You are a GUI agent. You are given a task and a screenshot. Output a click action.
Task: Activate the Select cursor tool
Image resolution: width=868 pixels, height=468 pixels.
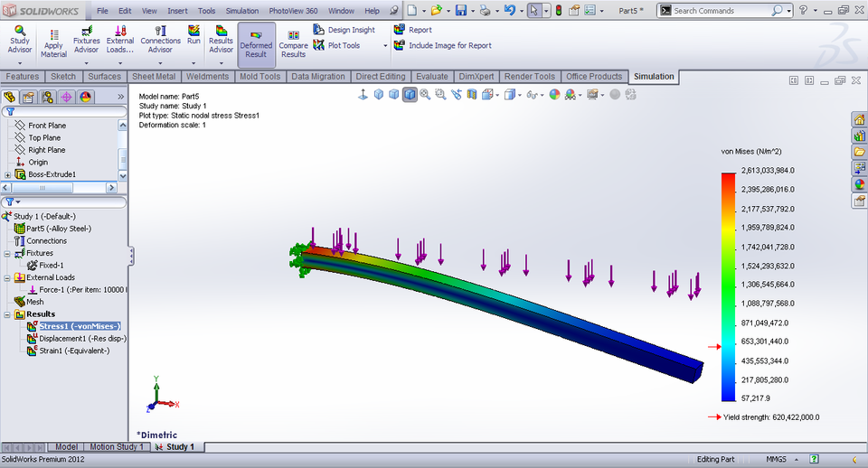coord(533,11)
